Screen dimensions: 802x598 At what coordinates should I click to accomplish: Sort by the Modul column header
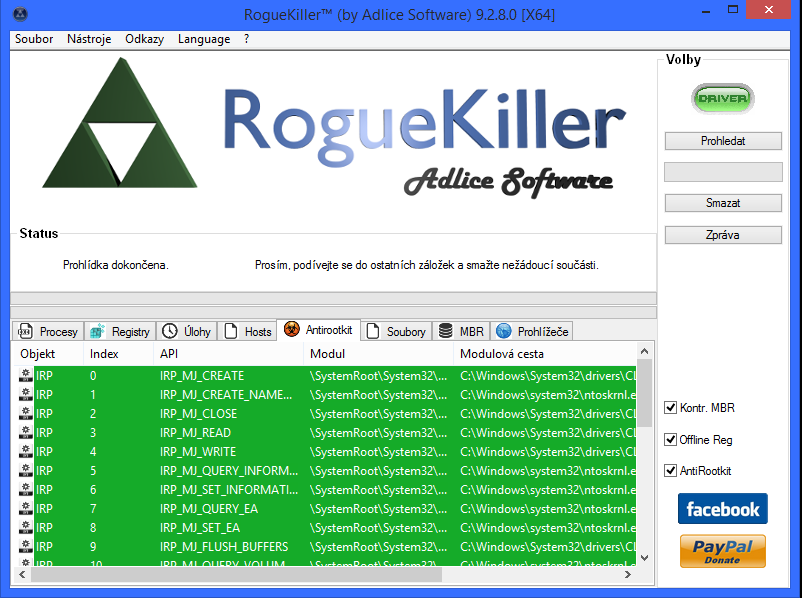pyautogui.click(x=378, y=353)
